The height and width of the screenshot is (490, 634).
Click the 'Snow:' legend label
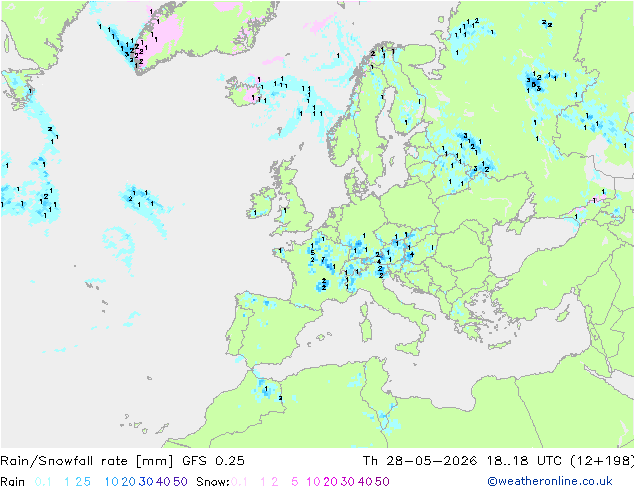[x=213, y=482]
